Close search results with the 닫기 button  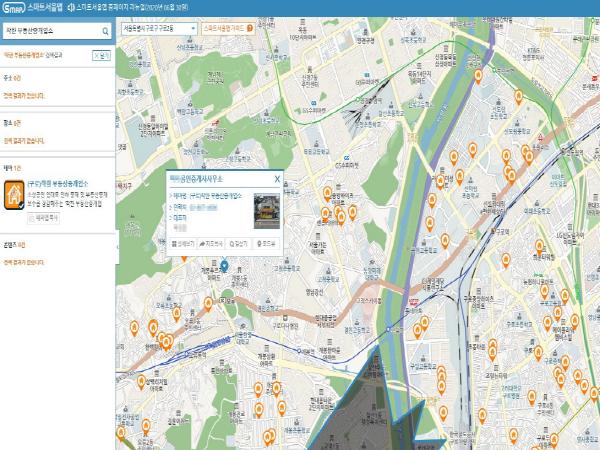point(104,57)
